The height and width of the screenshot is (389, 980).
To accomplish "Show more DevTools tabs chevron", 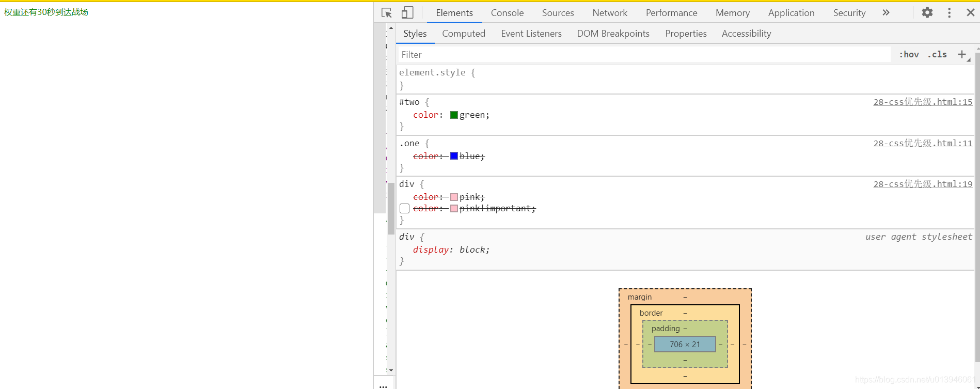I will [886, 12].
